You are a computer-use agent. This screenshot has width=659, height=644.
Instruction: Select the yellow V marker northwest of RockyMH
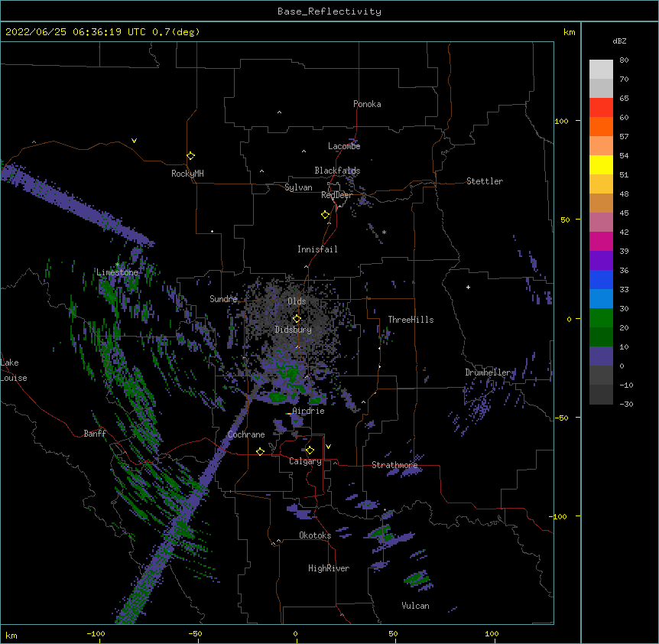pos(134,141)
